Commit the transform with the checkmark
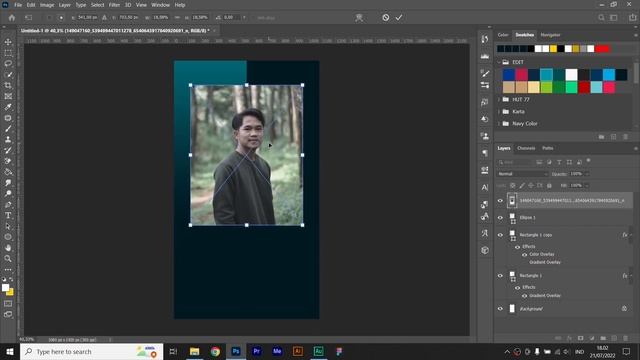640x360 pixels. click(x=399, y=18)
